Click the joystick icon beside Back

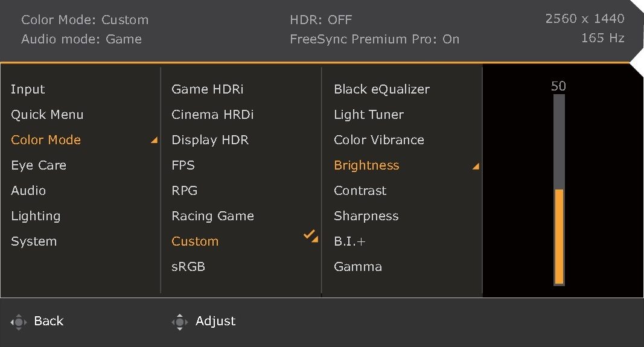[19, 322]
